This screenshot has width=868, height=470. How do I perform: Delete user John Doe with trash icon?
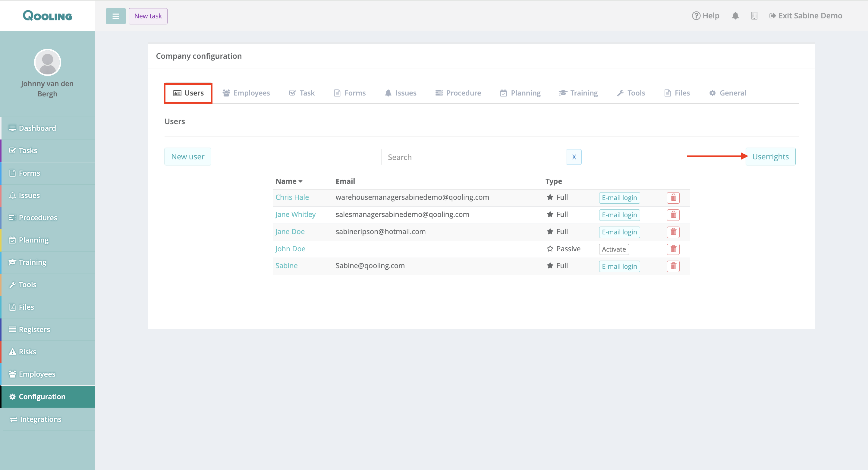click(673, 249)
